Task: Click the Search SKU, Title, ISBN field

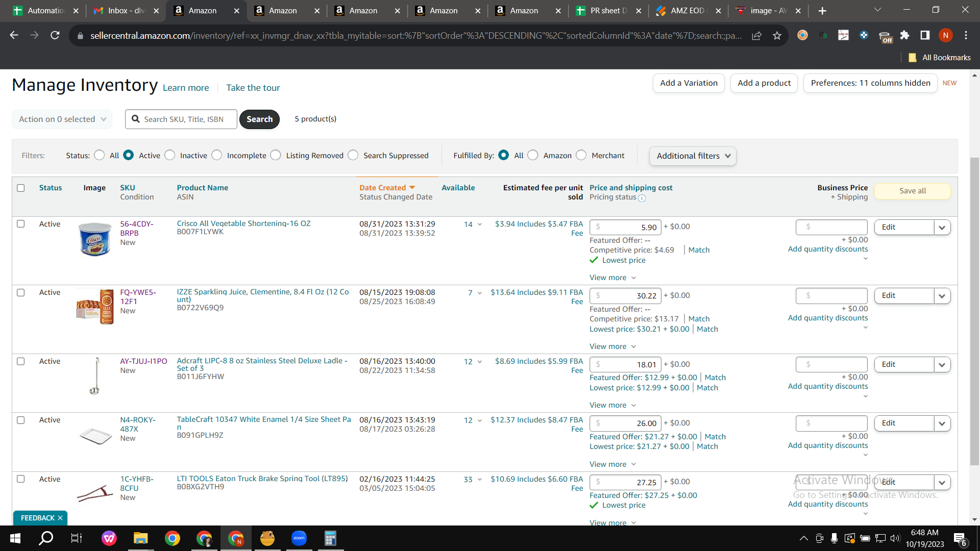Action: [181, 119]
